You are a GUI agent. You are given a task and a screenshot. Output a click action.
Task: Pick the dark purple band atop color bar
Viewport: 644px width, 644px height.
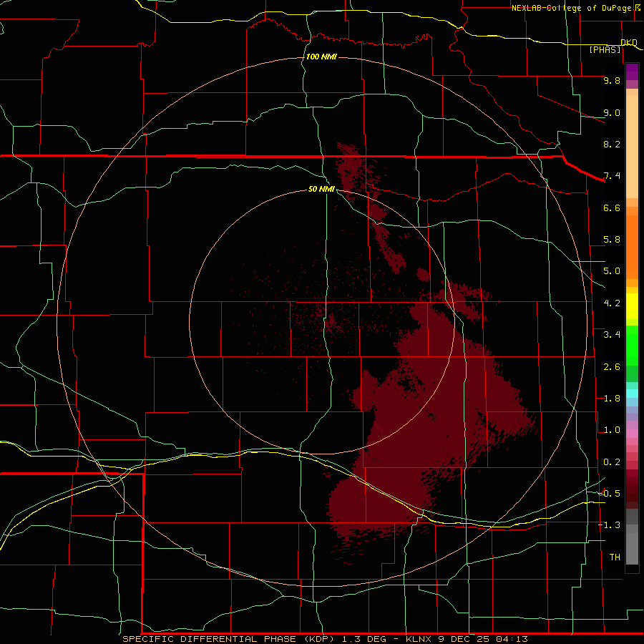(x=632, y=72)
